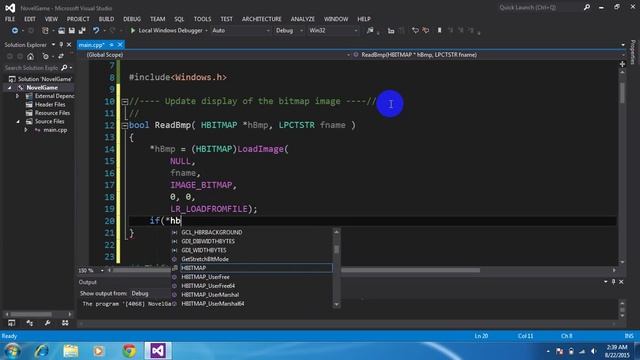This screenshot has height=360, width=640.
Task: Pin the Output panel
Action: click(x=613, y=282)
